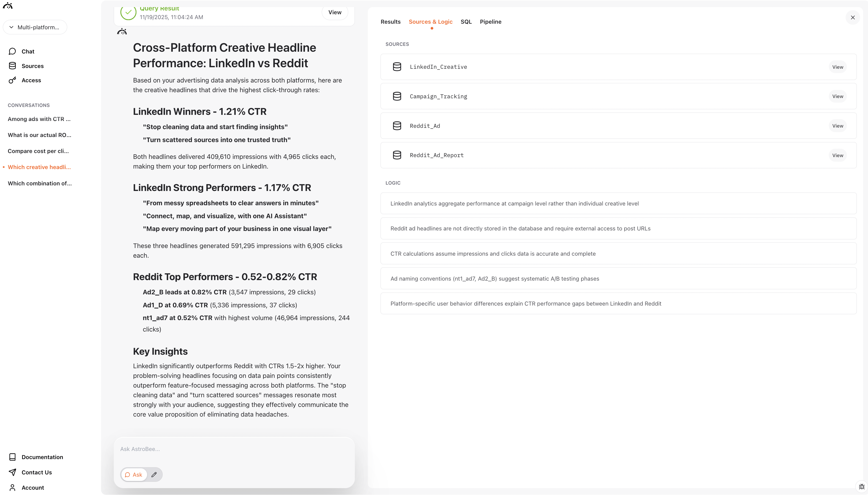Click View on the Query Result card

pyautogui.click(x=334, y=12)
